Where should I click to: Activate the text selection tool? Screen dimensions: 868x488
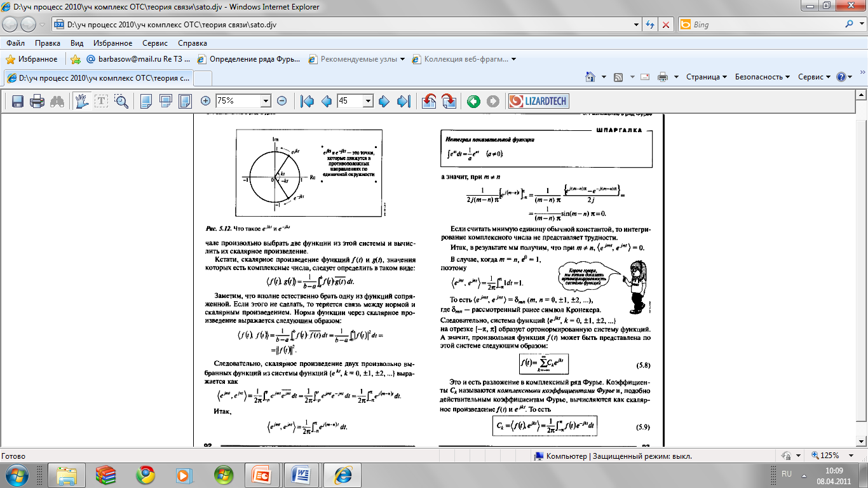pyautogui.click(x=102, y=101)
